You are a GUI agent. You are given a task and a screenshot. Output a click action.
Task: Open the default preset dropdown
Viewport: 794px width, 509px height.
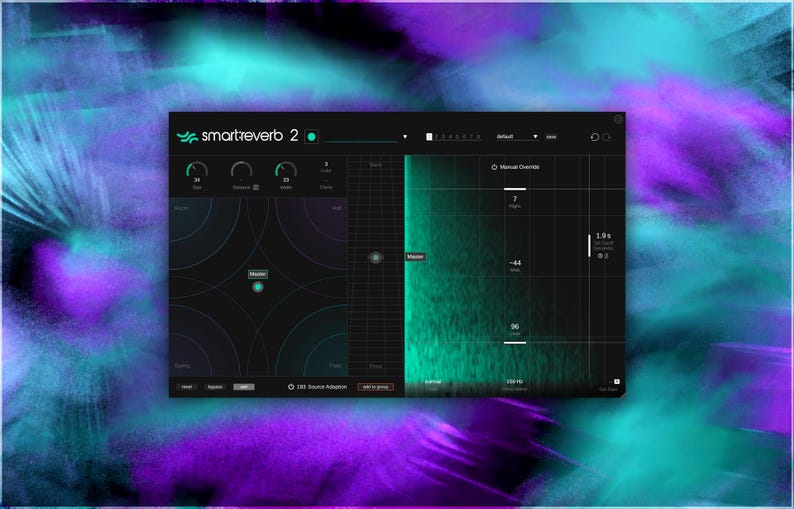tap(517, 137)
